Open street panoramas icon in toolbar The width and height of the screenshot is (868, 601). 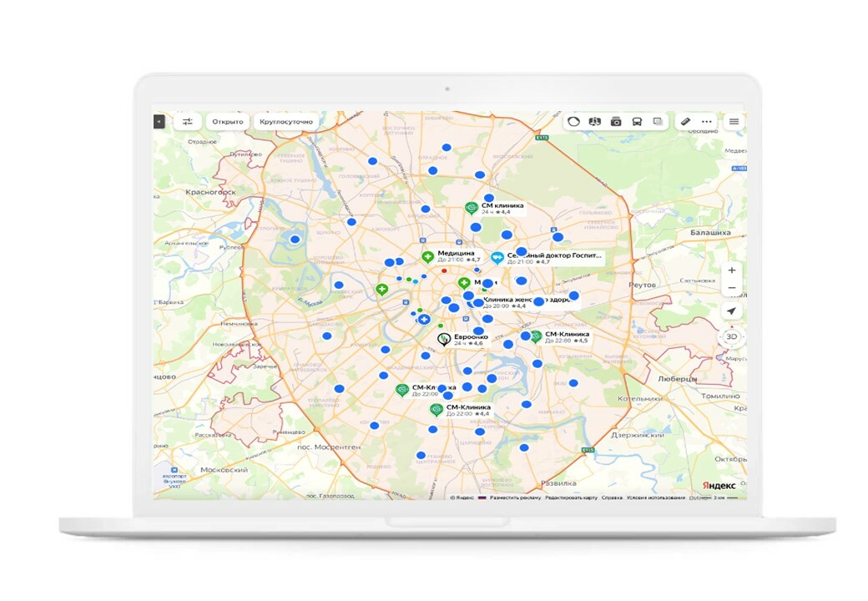tap(594, 122)
